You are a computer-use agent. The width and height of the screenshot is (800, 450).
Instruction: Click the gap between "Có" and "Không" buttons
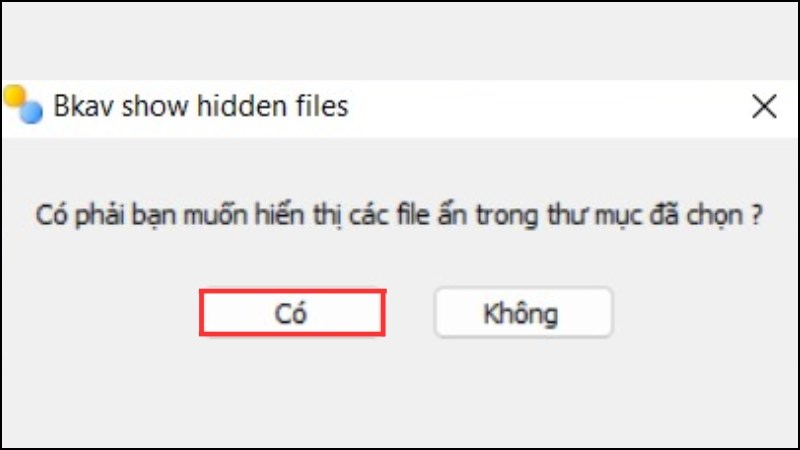click(x=410, y=313)
